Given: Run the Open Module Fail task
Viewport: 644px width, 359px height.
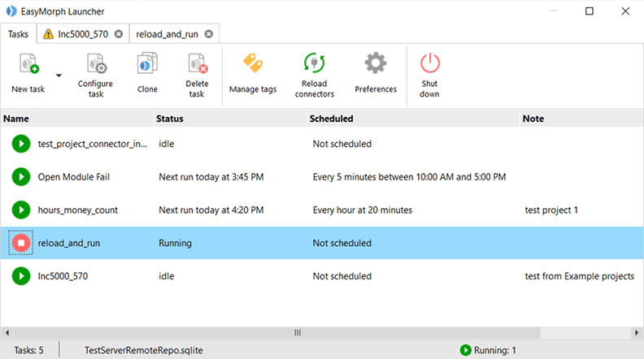Looking at the screenshot, I should [x=21, y=177].
